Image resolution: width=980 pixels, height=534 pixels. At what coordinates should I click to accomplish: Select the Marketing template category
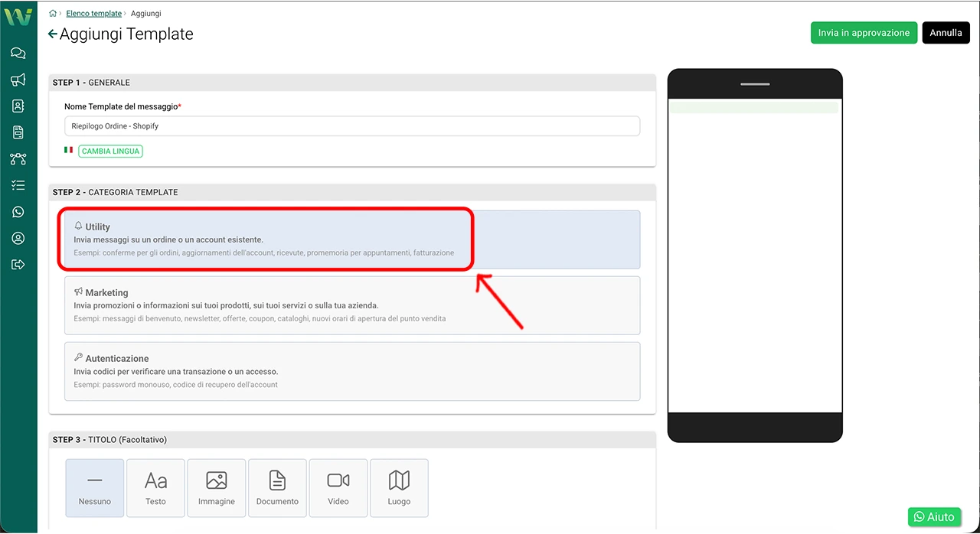pyautogui.click(x=351, y=305)
